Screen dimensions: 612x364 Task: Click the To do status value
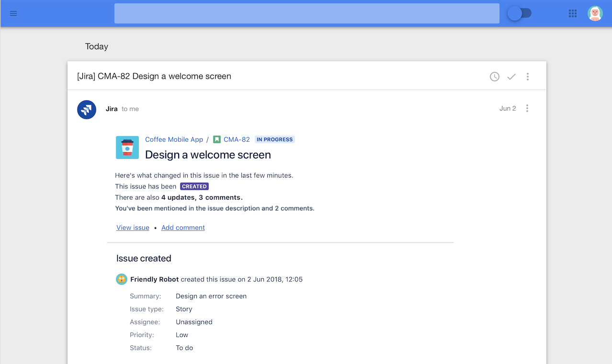click(x=184, y=348)
